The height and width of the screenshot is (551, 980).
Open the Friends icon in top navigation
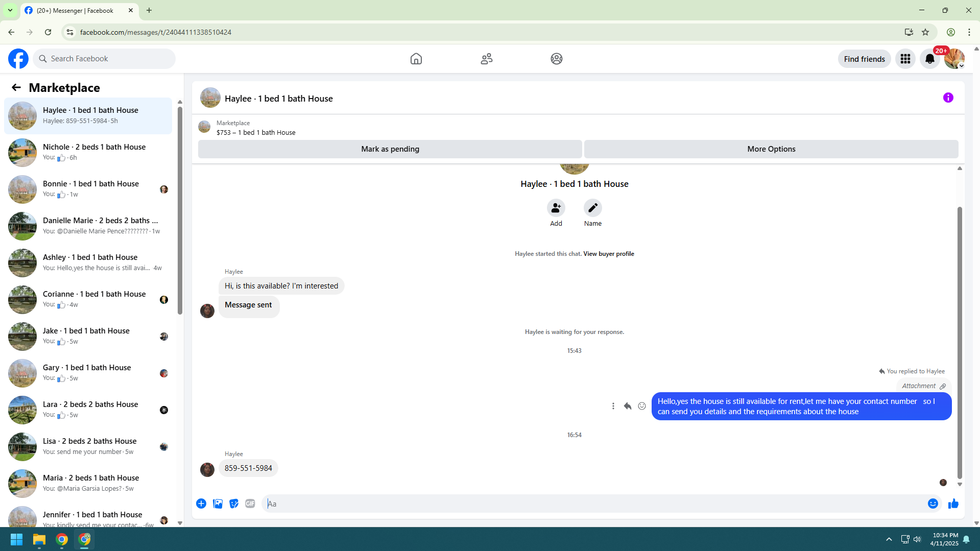coord(487,59)
